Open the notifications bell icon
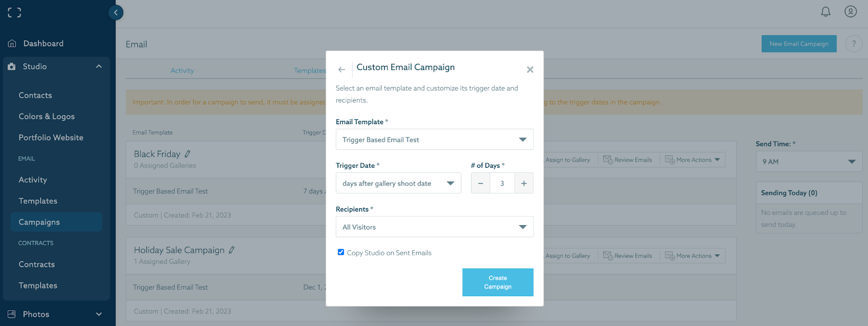Image resolution: width=868 pixels, height=326 pixels. click(826, 11)
